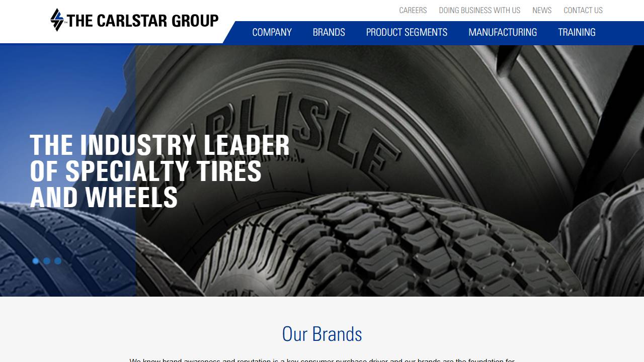Viewport: 644px width, 362px height.
Task: Click the Carlstar lightning bolt logo icon
Action: [57, 20]
